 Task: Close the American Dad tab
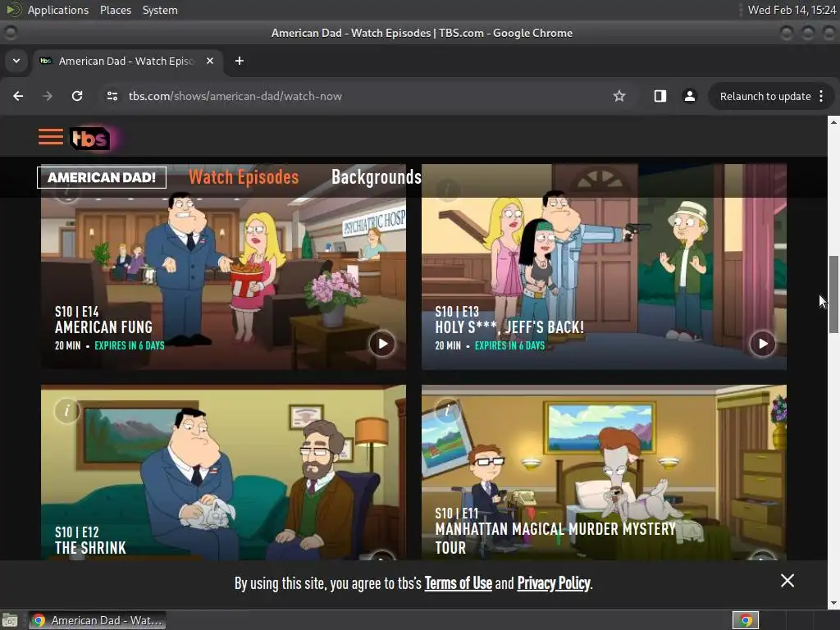click(210, 61)
